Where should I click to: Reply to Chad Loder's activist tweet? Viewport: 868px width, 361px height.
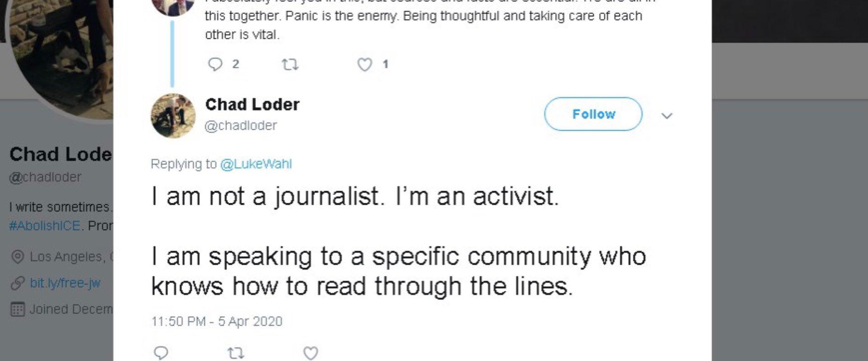(x=161, y=353)
